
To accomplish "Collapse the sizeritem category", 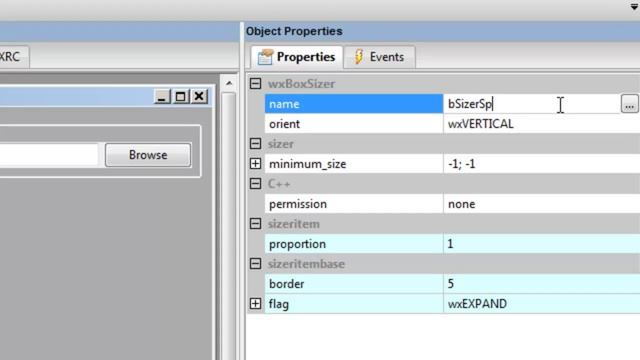I will coord(256,224).
